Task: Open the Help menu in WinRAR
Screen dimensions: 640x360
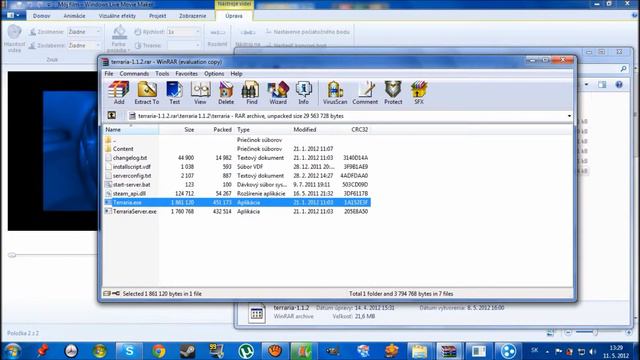Action: coord(236,73)
